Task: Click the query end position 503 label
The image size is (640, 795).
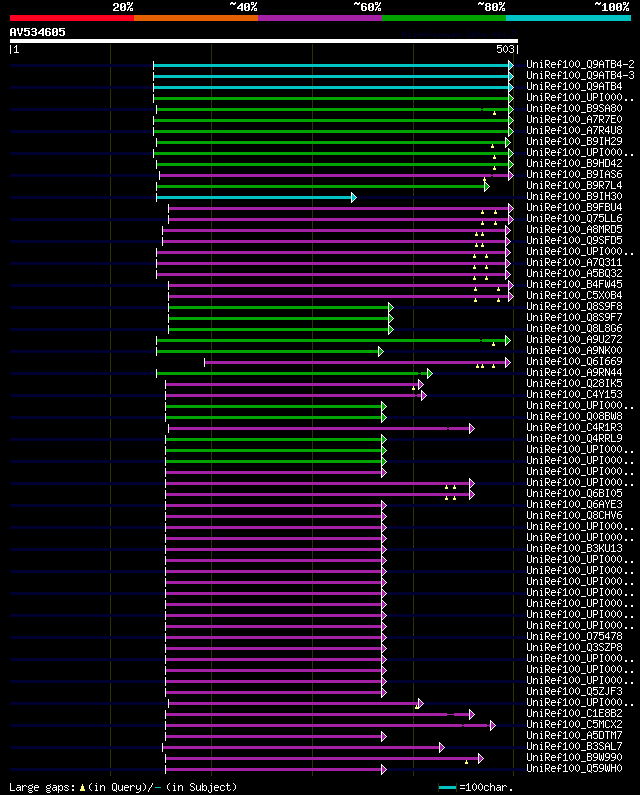Action: tap(505, 49)
